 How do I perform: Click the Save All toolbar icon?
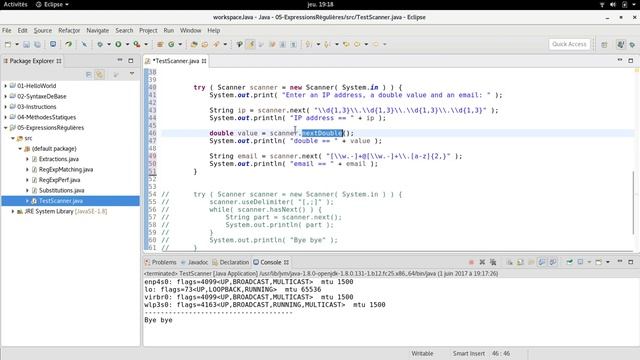pos(37,44)
